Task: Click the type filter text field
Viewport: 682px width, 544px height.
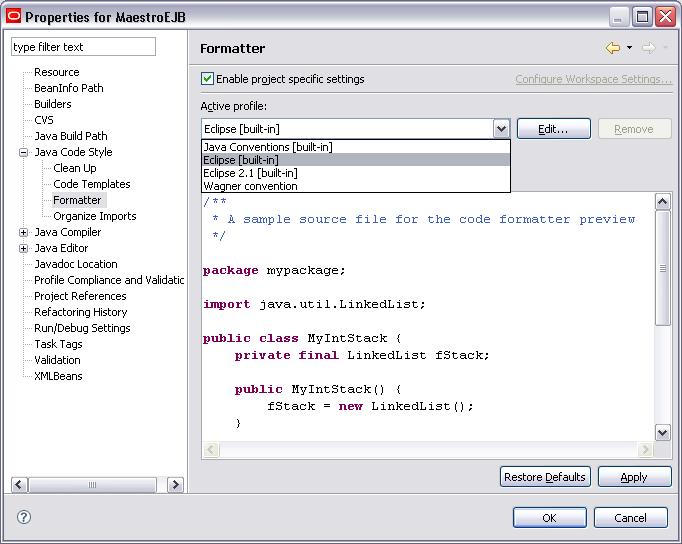Action: (83, 47)
